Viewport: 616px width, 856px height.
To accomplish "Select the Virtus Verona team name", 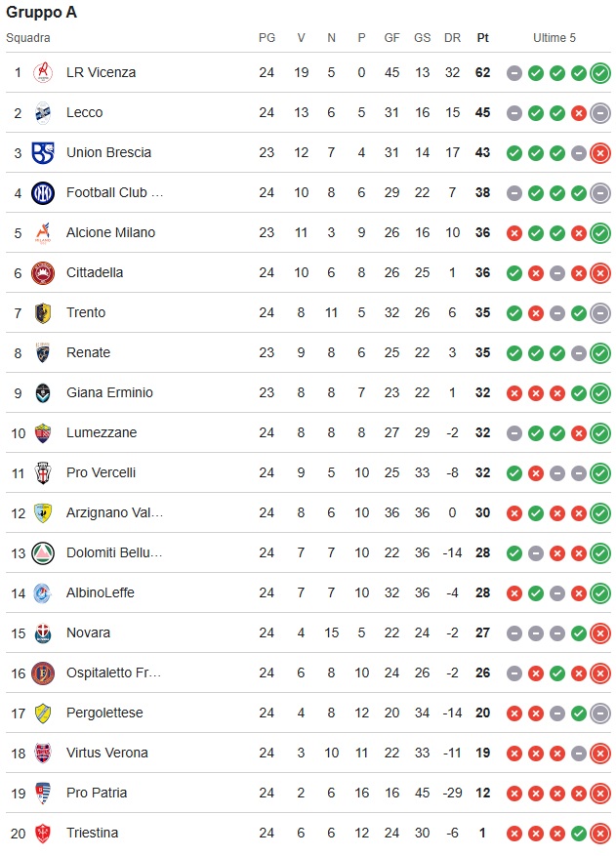I will pyautogui.click(x=107, y=753).
